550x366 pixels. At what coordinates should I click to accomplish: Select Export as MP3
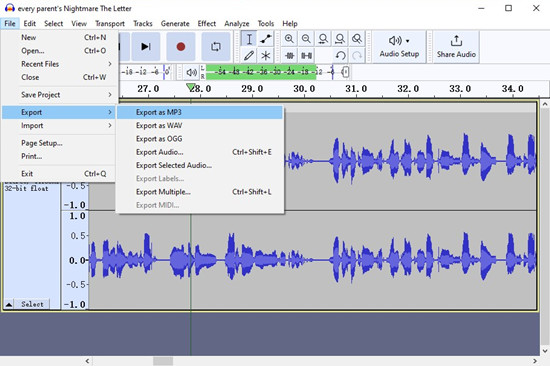click(200, 112)
